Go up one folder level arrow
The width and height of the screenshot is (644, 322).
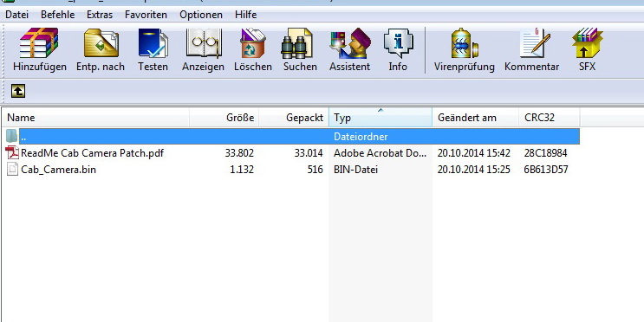pos(18,91)
